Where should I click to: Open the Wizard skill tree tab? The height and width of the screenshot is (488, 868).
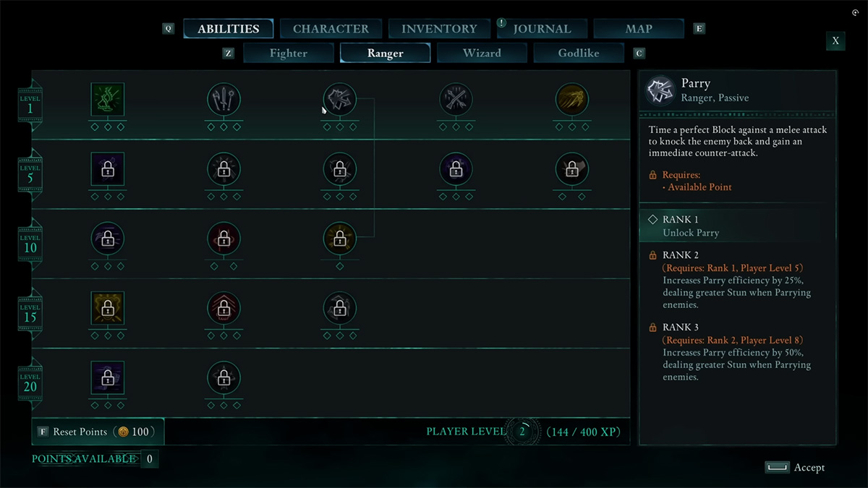tap(482, 53)
